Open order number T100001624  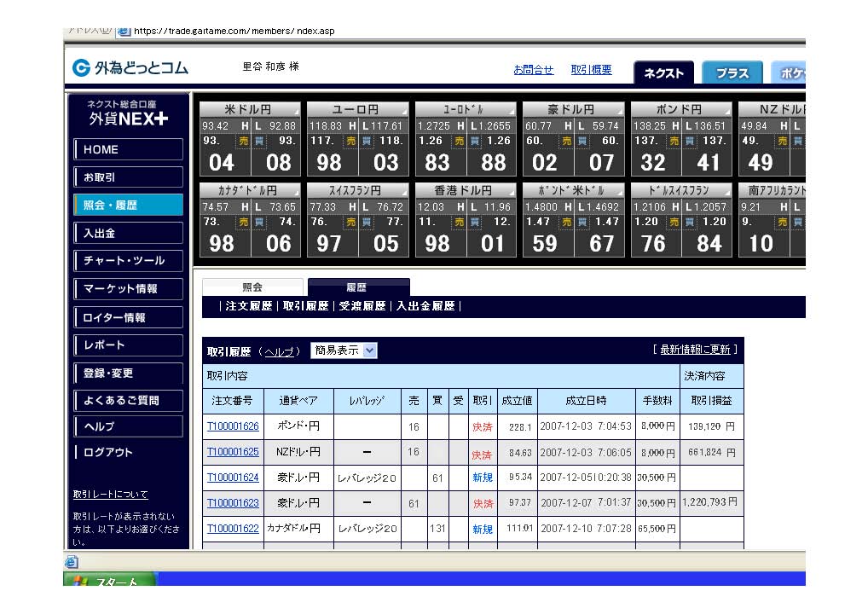(x=233, y=478)
